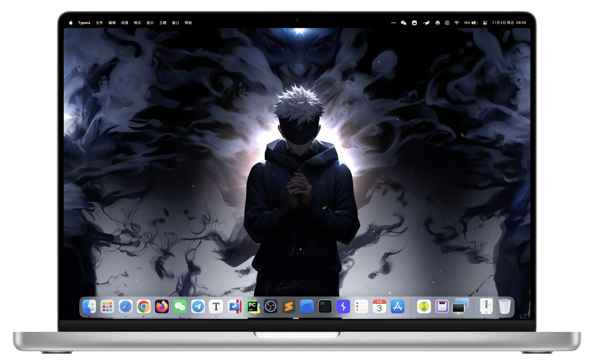Viewport: 594px width, 364px height.
Task: Open the QQ Music dock icon
Action: (424, 306)
